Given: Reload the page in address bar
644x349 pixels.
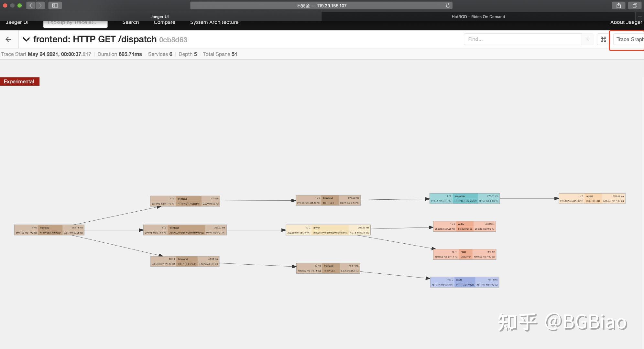Looking at the screenshot, I should point(448,5).
